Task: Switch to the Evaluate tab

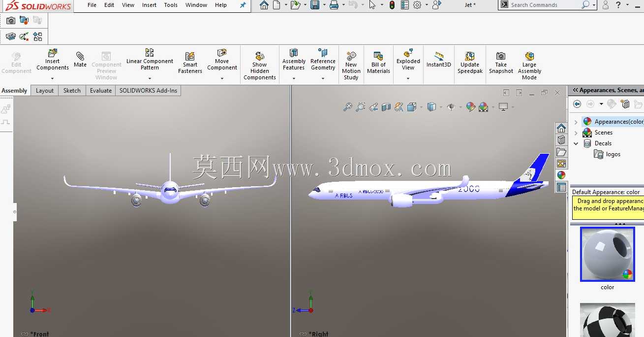Action: (x=101, y=91)
